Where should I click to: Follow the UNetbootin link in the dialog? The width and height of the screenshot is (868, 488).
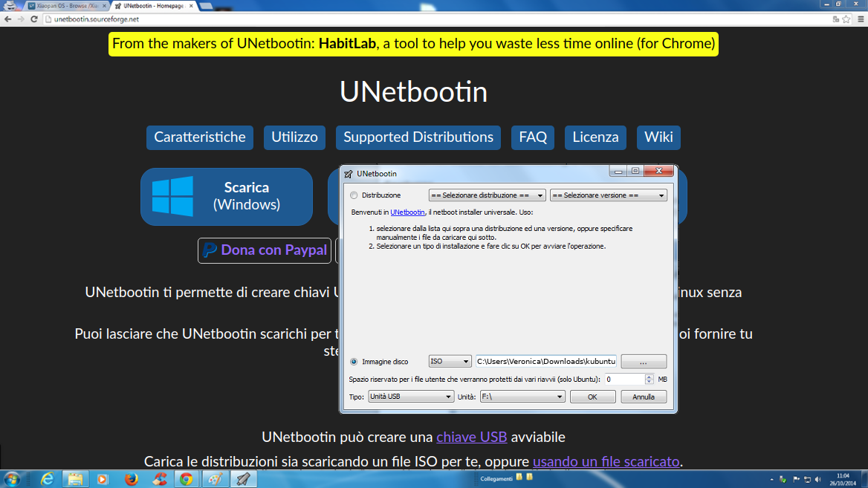(x=407, y=212)
